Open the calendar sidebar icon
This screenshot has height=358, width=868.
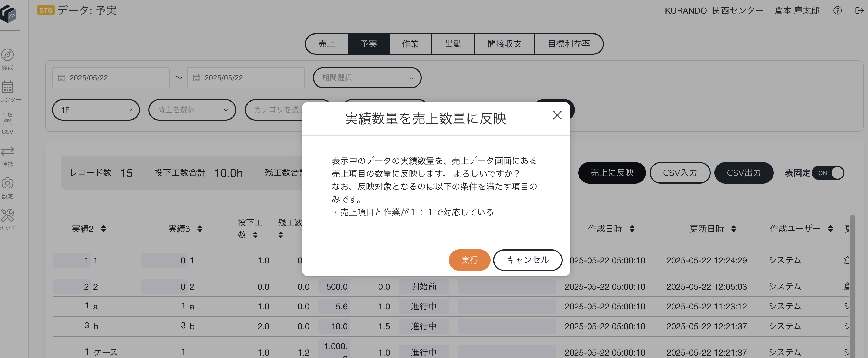[8, 87]
